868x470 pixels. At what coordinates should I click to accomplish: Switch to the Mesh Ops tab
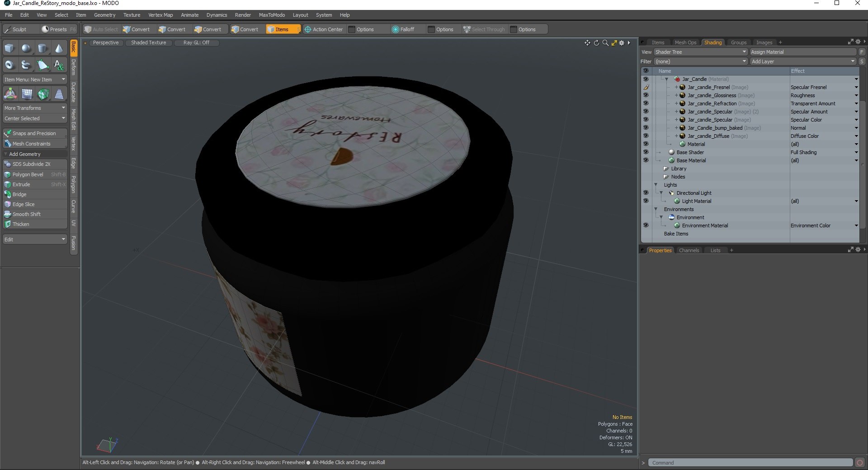click(x=685, y=42)
